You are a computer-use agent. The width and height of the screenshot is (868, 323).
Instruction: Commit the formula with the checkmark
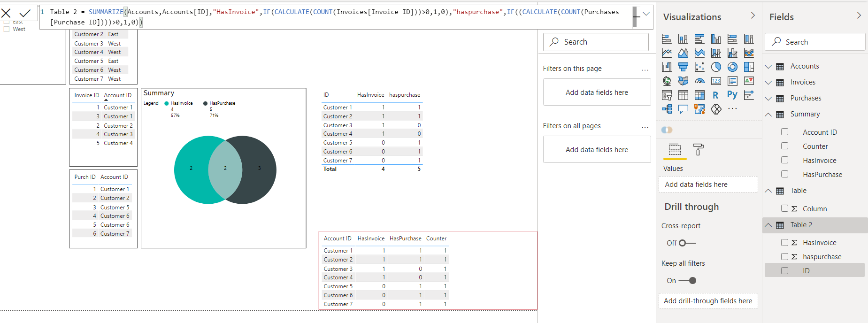pos(25,13)
